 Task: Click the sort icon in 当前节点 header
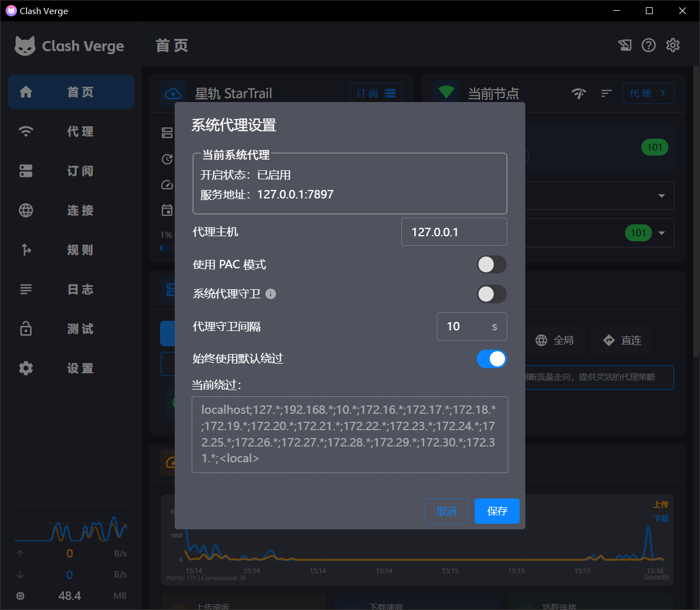coord(606,93)
